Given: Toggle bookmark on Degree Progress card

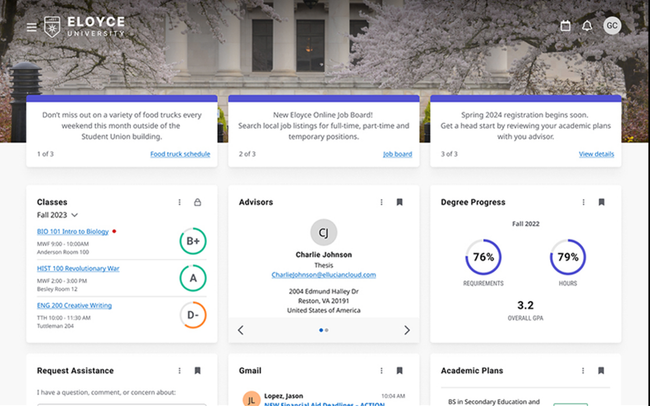Looking at the screenshot, I should [x=601, y=202].
